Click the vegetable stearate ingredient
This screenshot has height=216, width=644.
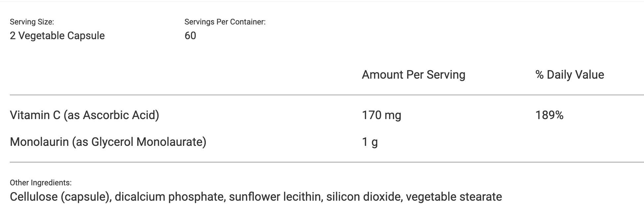click(454, 197)
